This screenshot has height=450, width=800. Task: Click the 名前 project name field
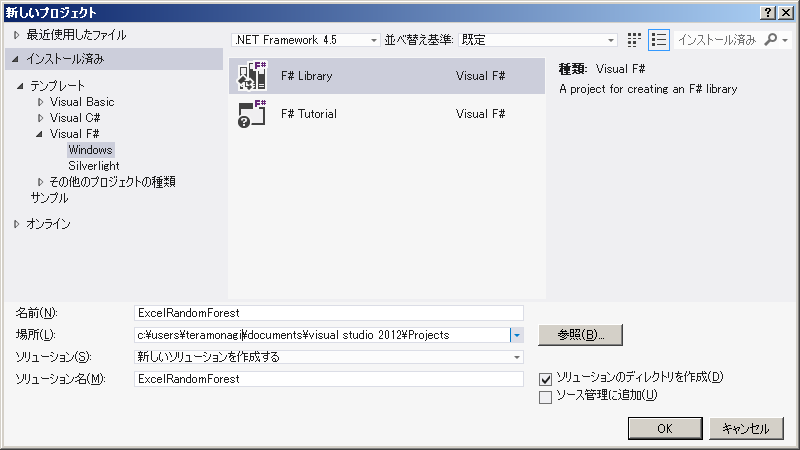pos(329,313)
